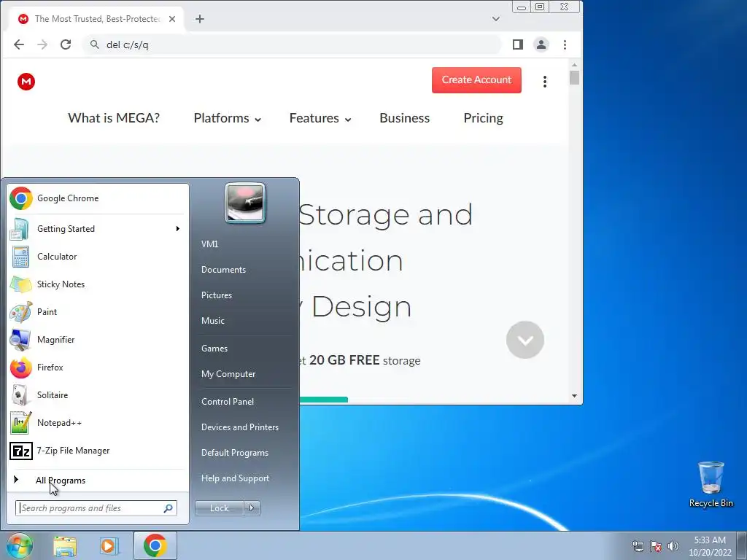The width and height of the screenshot is (747, 560).
Task: Open VM1 user folder
Action: point(209,244)
